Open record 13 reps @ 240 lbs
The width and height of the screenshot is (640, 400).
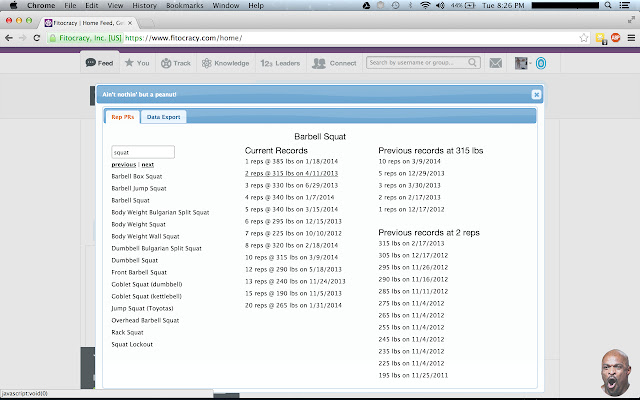pos(295,281)
